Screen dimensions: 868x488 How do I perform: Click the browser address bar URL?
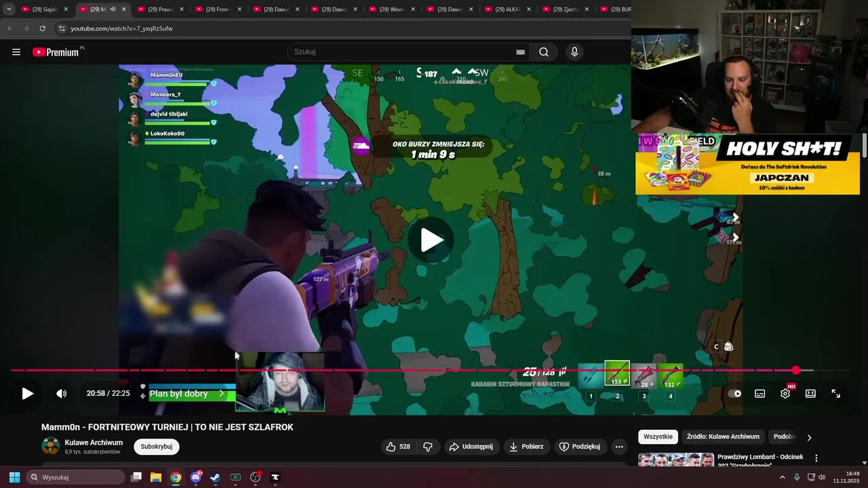pos(122,28)
